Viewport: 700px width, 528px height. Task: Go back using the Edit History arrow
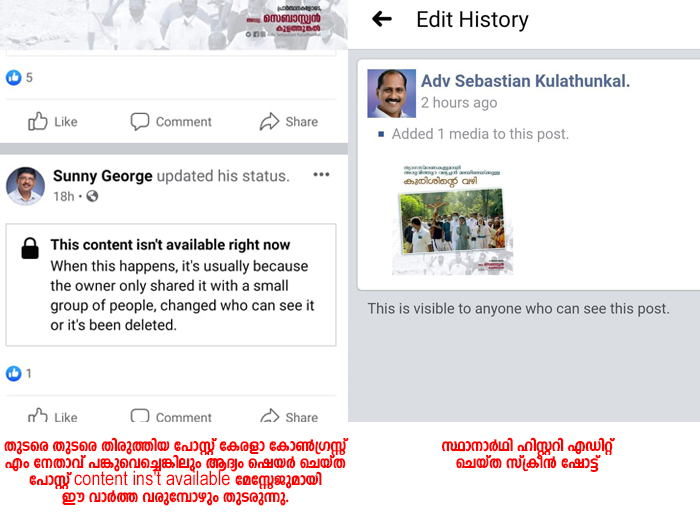(382, 19)
